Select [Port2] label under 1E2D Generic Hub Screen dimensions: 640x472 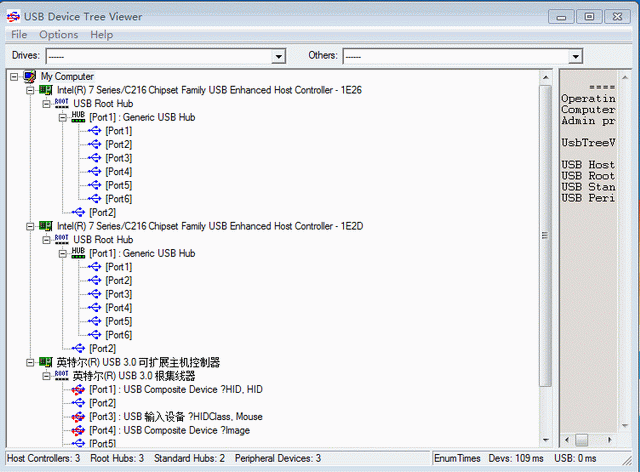click(119, 280)
